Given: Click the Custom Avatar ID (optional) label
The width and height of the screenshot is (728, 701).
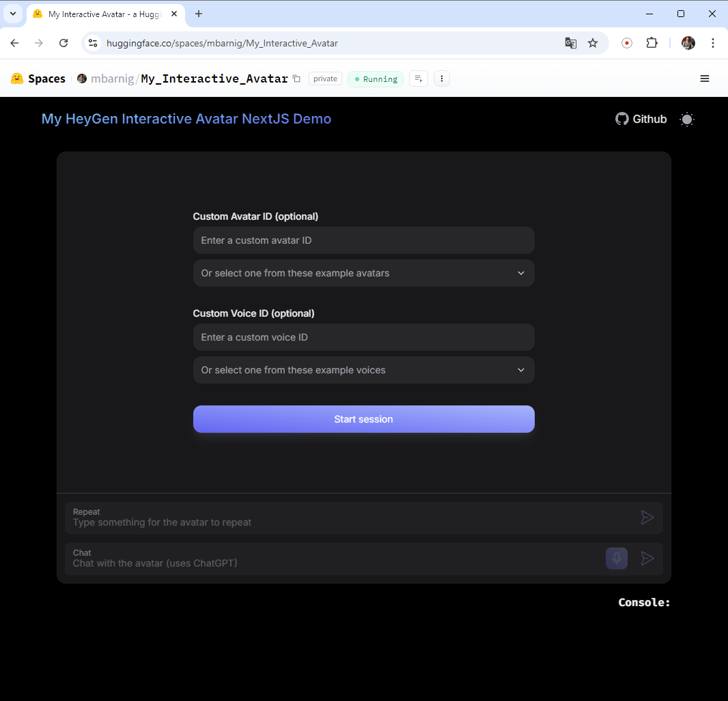Looking at the screenshot, I should pos(255,216).
